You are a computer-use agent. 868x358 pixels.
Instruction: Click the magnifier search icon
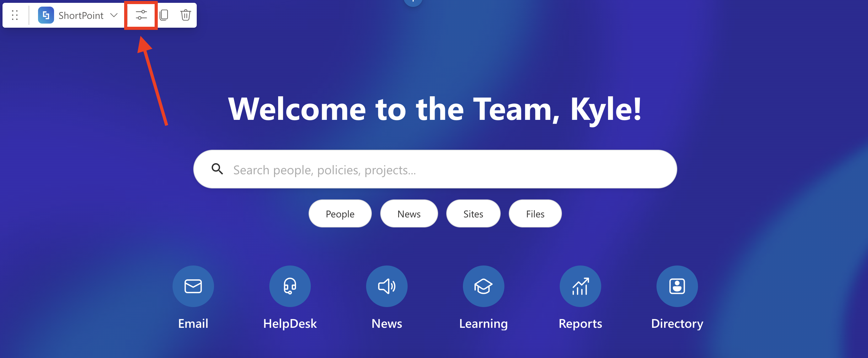tap(217, 169)
